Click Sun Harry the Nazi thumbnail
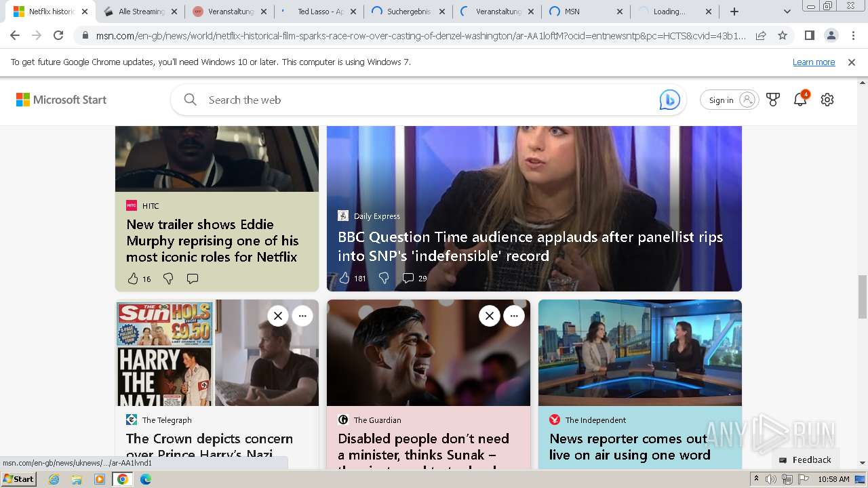 pos(217,352)
